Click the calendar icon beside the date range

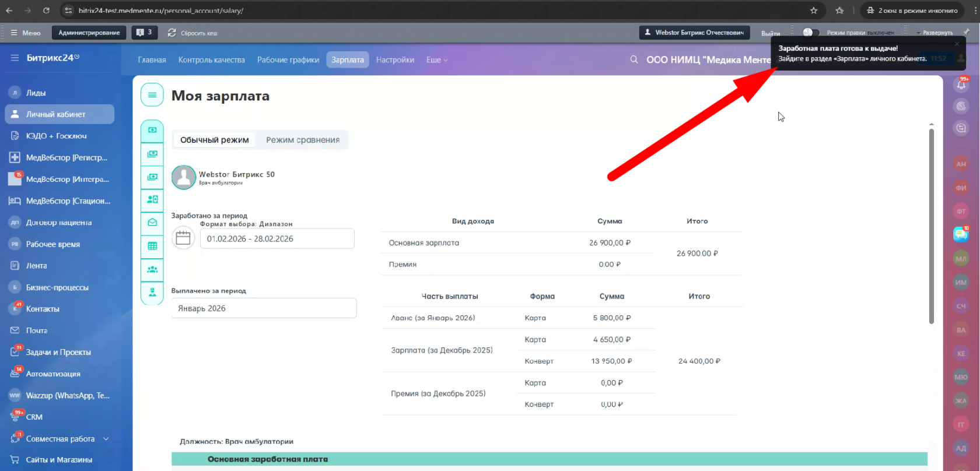tap(183, 238)
